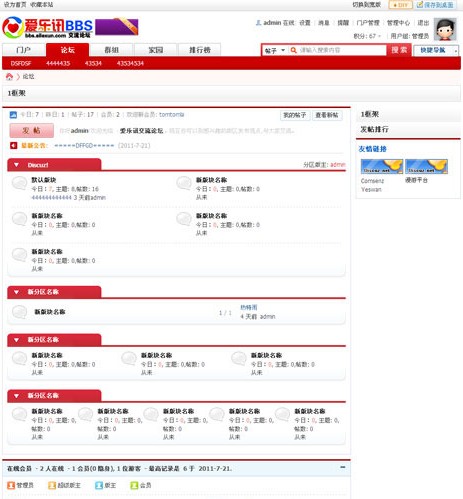Open the 帖子 search type dropdown
The height and width of the screenshot is (499, 463).
[x=275, y=50]
